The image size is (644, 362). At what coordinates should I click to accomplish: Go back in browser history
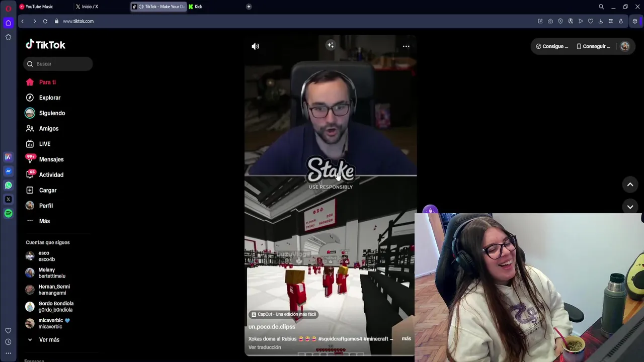(22, 21)
